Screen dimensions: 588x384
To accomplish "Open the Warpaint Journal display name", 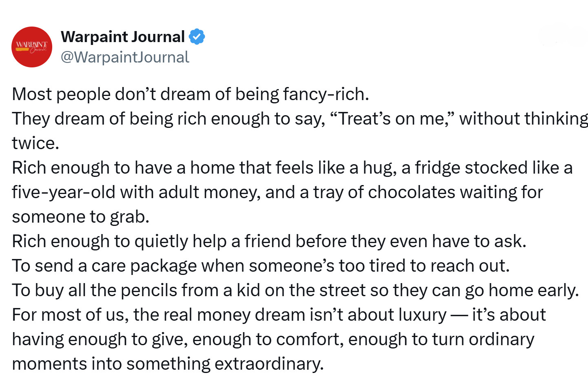I will (123, 37).
